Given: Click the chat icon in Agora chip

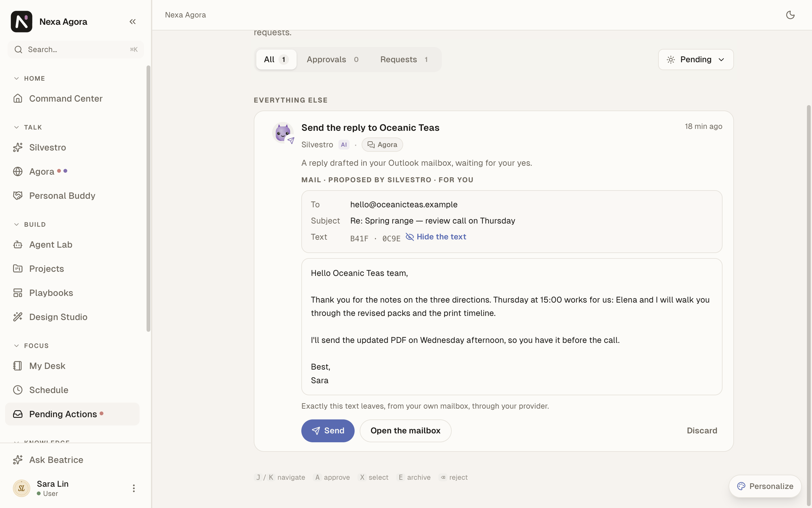Looking at the screenshot, I should click(x=371, y=144).
